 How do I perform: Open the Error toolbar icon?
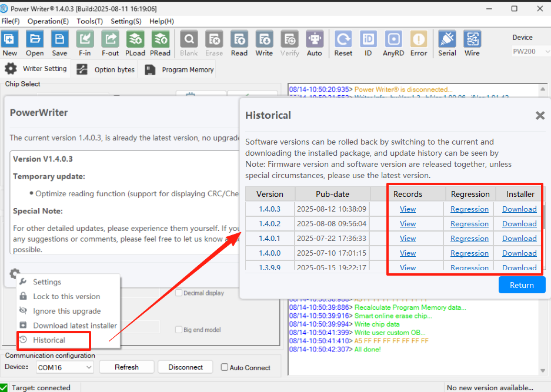point(419,43)
